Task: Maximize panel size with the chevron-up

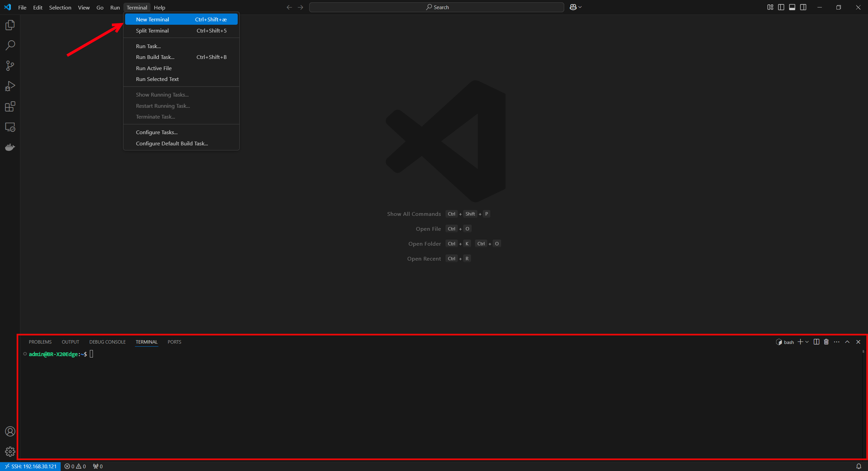Action: [847, 342]
